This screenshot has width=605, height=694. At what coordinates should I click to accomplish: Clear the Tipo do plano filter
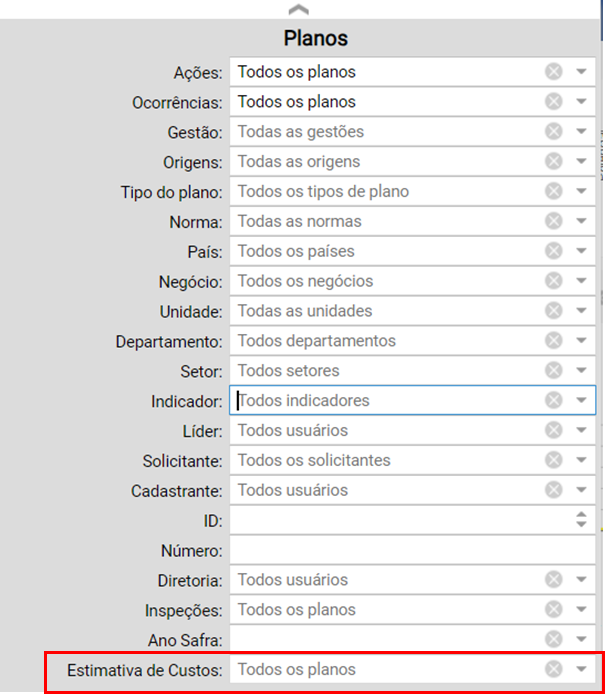(553, 191)
